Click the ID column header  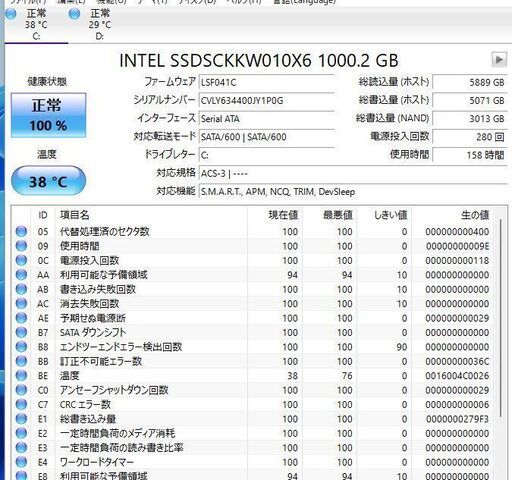click(43, 215)
